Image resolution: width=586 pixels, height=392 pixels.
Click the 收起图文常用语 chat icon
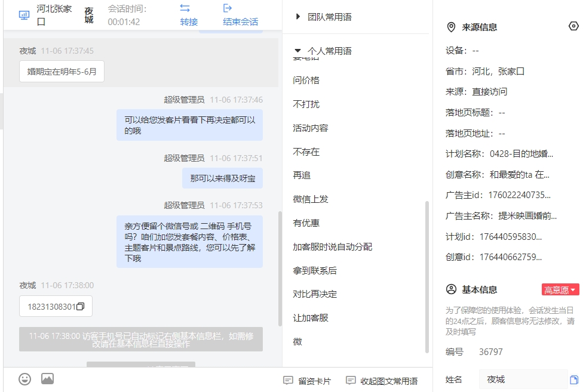pos(351,381)
